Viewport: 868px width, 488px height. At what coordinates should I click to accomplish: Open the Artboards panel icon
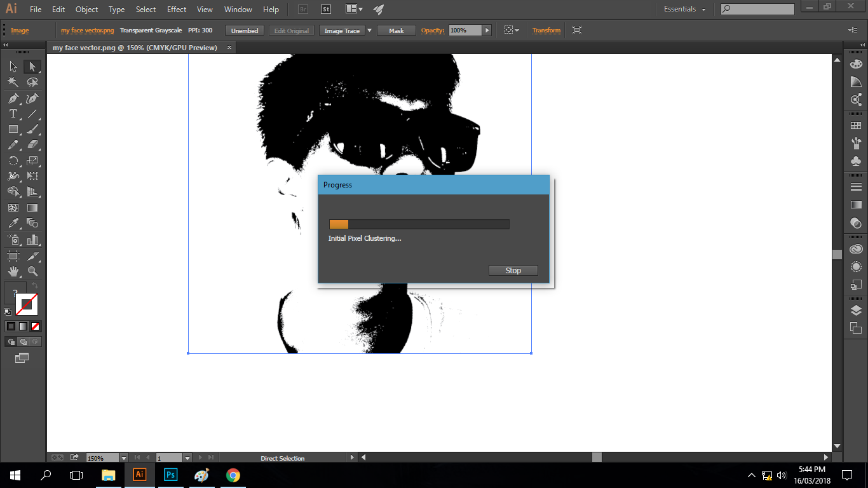(x=856, y=328)
